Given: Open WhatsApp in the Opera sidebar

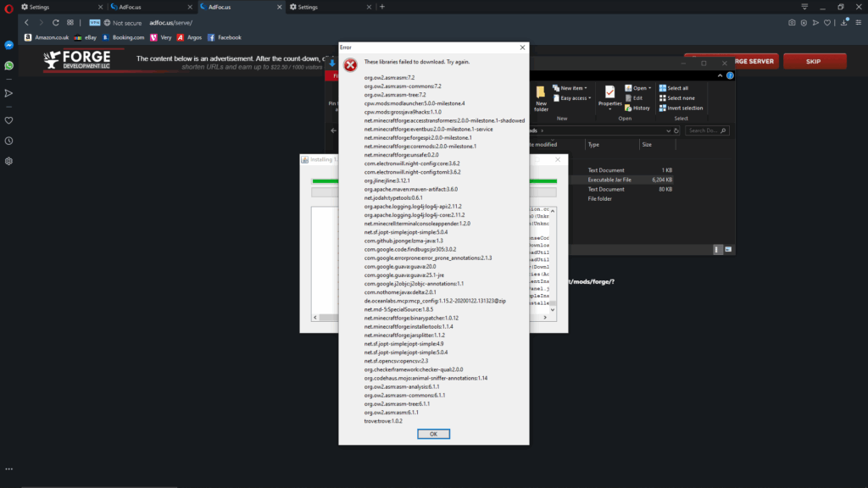Looking at the screenshot, I should tap(8, 66).
